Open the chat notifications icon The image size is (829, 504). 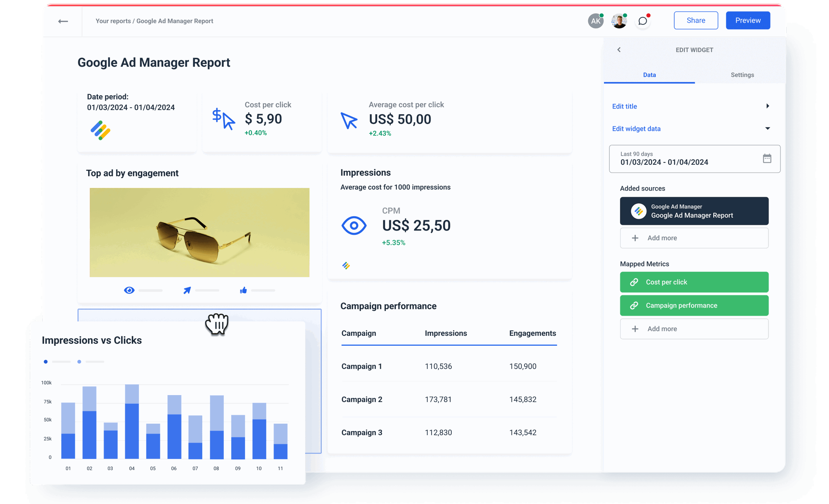point(642,21)
